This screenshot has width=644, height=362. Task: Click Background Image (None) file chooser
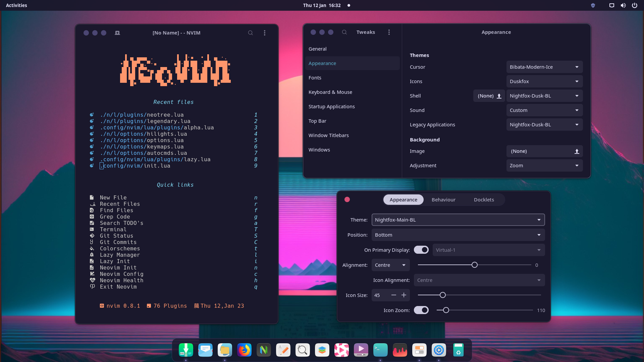coord(544,151)
